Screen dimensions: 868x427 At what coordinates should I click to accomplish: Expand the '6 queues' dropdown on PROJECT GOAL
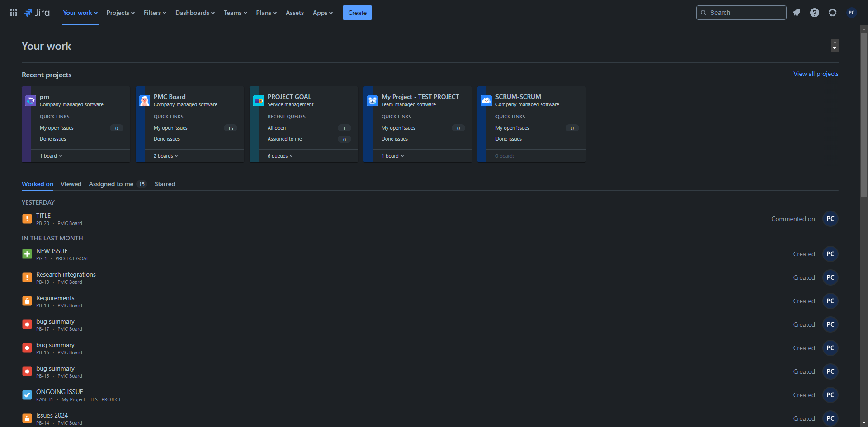(x=280, y=156)
